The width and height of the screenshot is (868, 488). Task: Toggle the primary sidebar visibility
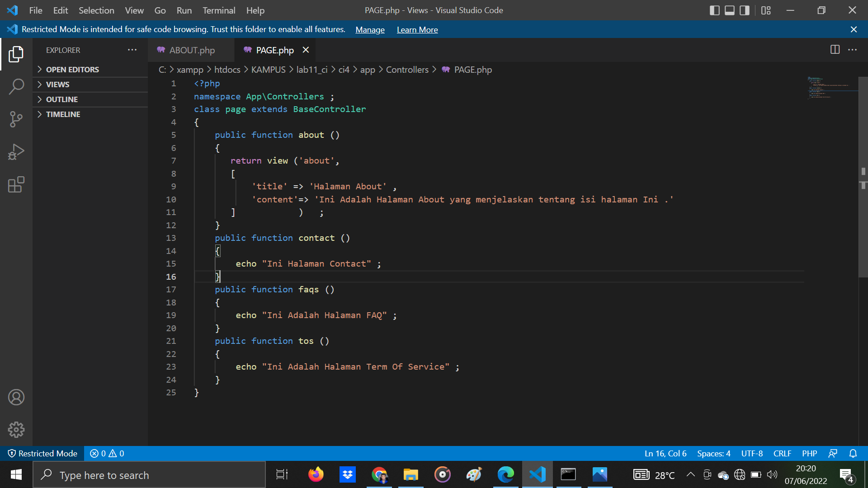point(715,10)
